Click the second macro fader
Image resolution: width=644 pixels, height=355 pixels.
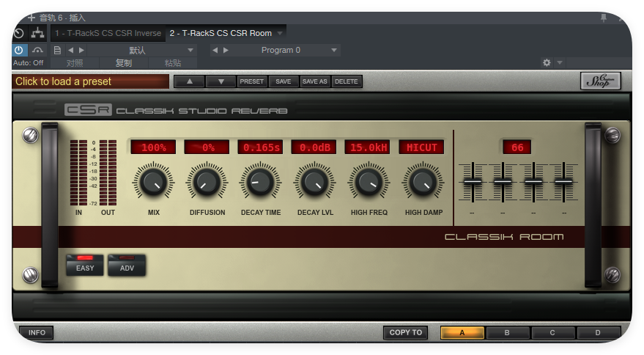click(503, 181)
